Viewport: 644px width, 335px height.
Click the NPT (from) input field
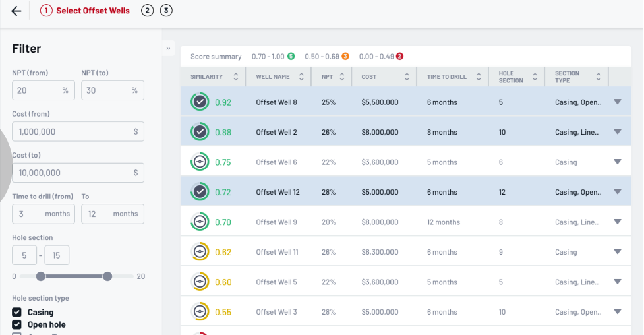[x=44, y=90]
